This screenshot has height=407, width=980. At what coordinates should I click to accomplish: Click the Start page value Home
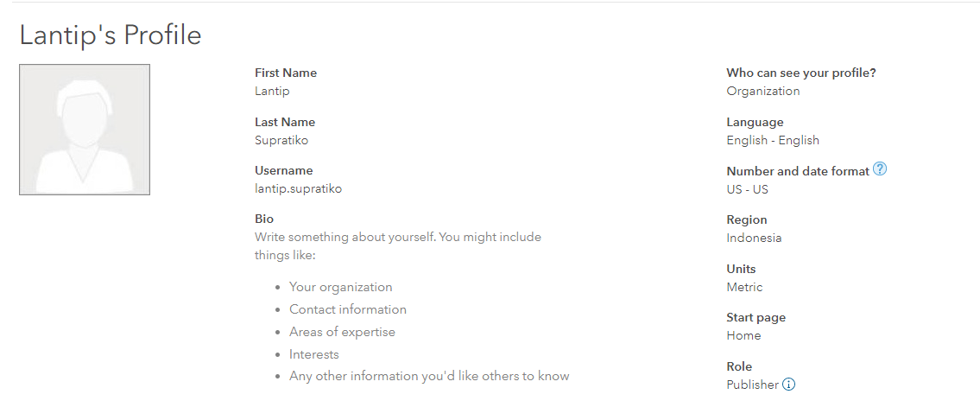[x=743, y=335]
